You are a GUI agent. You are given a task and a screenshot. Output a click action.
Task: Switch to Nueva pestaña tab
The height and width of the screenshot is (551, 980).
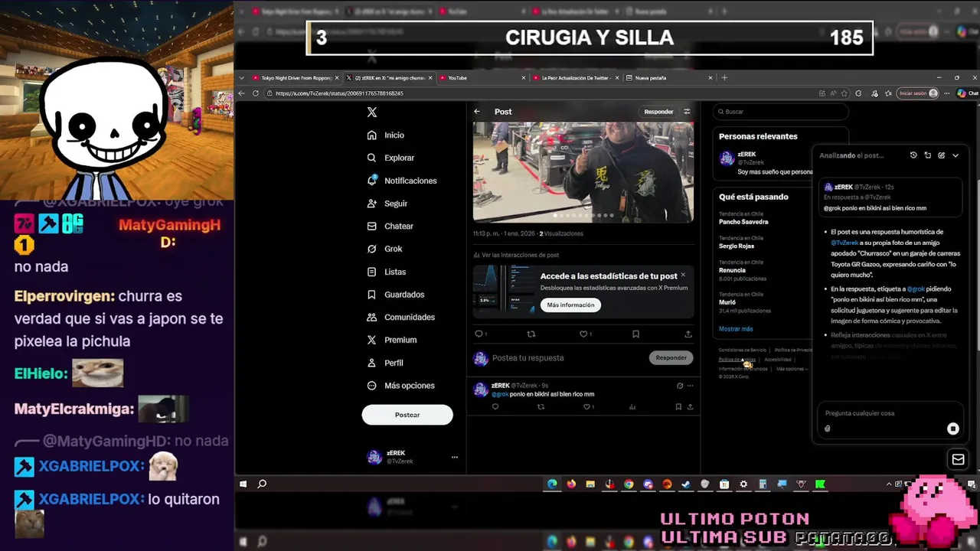[x=669, y=78]
